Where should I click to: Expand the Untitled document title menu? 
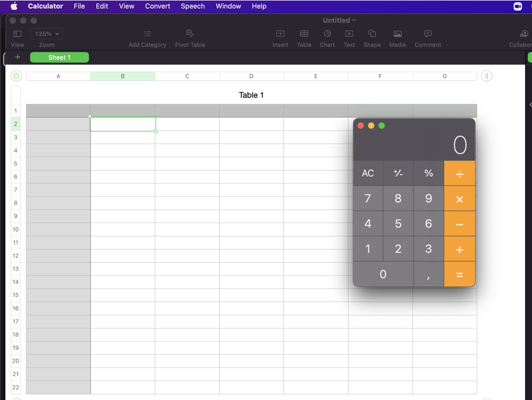point(339,20)
